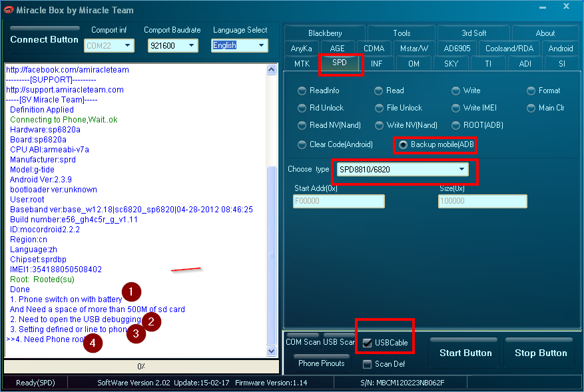584x392 pixels.
Task: Switch to the MTK tab
Action: pos(302,64)
